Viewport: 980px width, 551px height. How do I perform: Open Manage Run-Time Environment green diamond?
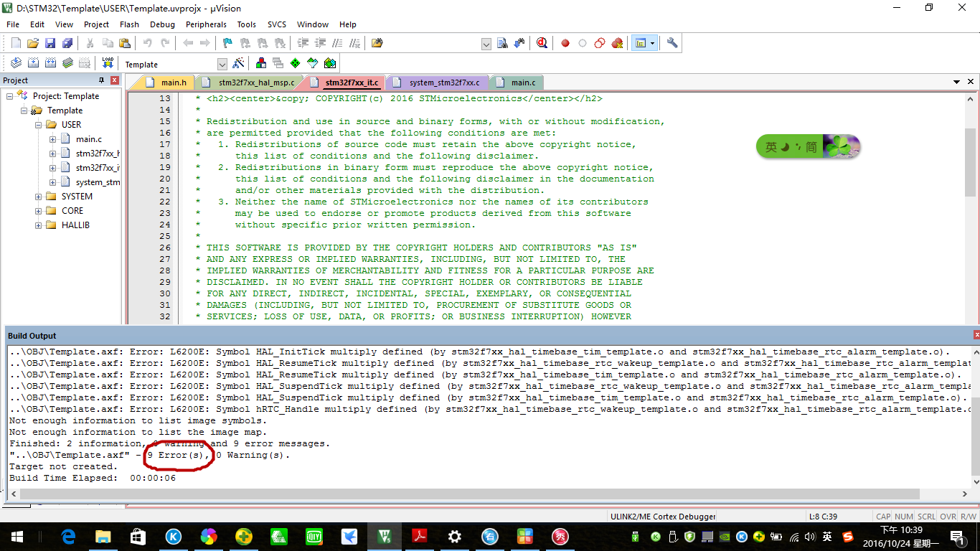pos(295,63)
